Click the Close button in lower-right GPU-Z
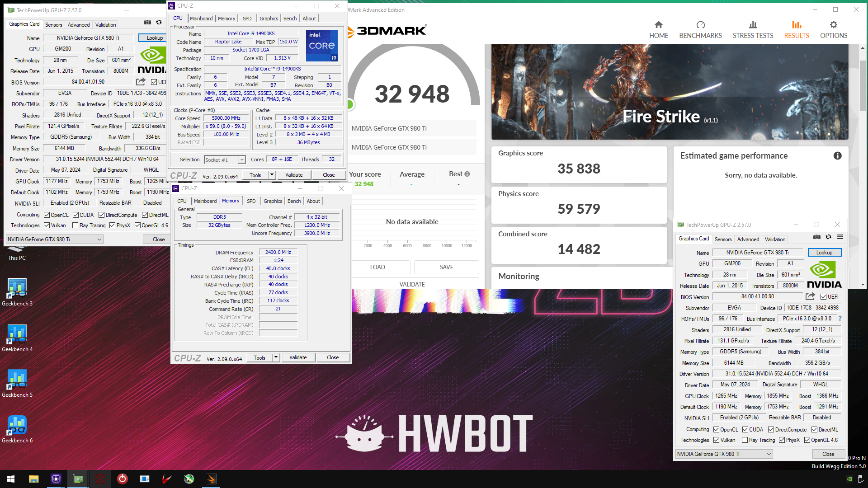 pyautogui.click(x=828, y=454)
